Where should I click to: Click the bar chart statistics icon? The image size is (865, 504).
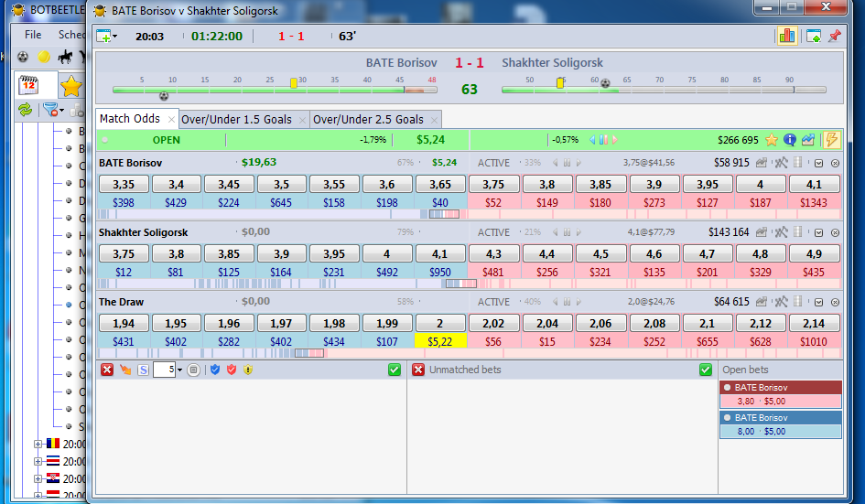(787, 37)
